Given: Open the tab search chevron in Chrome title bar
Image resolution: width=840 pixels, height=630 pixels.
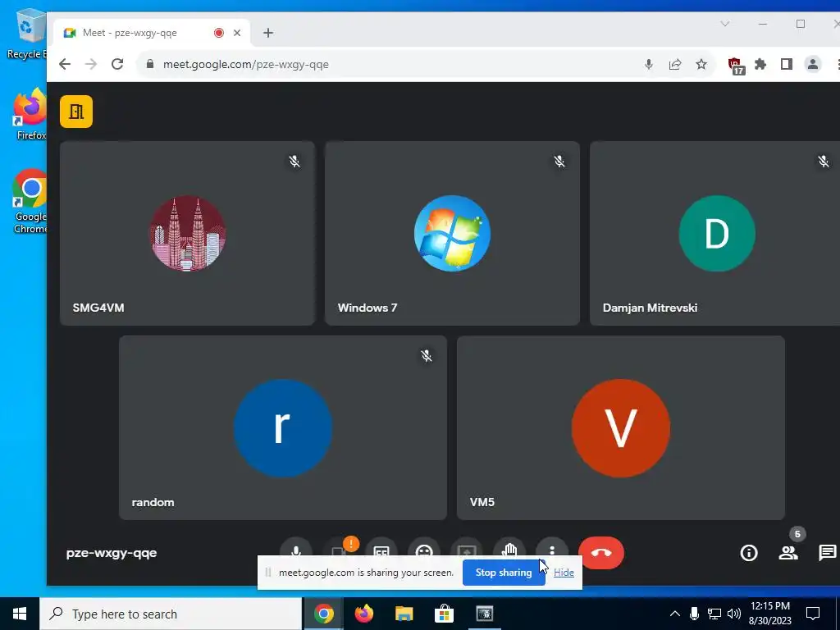Looking at the screenshot, I should click(x=725, y=24).
